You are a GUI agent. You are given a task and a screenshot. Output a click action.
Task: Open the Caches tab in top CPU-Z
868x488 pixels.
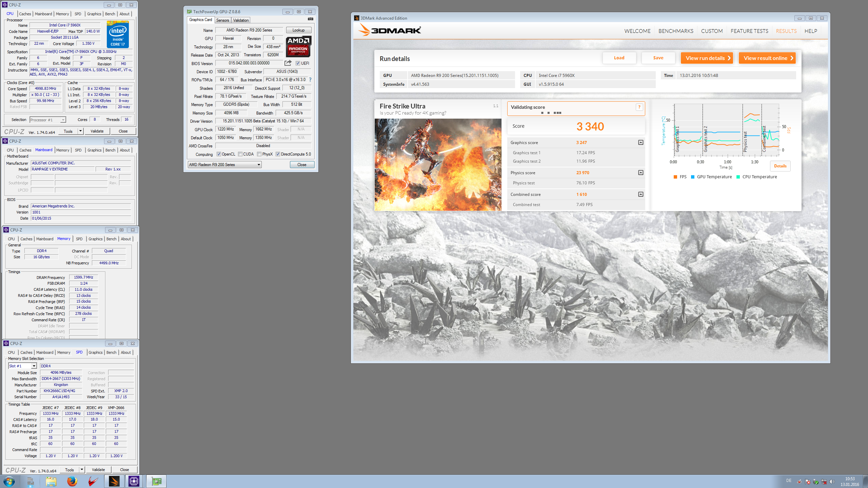pos(25,14)
